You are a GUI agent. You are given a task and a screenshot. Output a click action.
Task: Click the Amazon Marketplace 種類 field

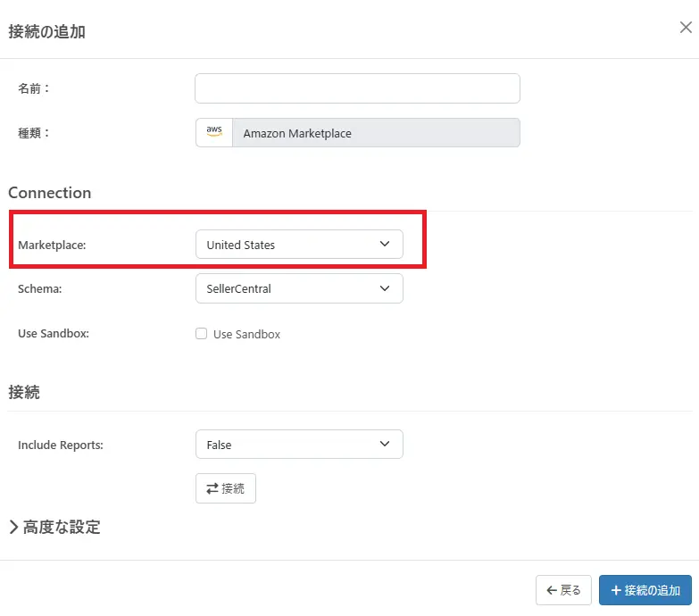pyautogui.click(x=375, y=133)
